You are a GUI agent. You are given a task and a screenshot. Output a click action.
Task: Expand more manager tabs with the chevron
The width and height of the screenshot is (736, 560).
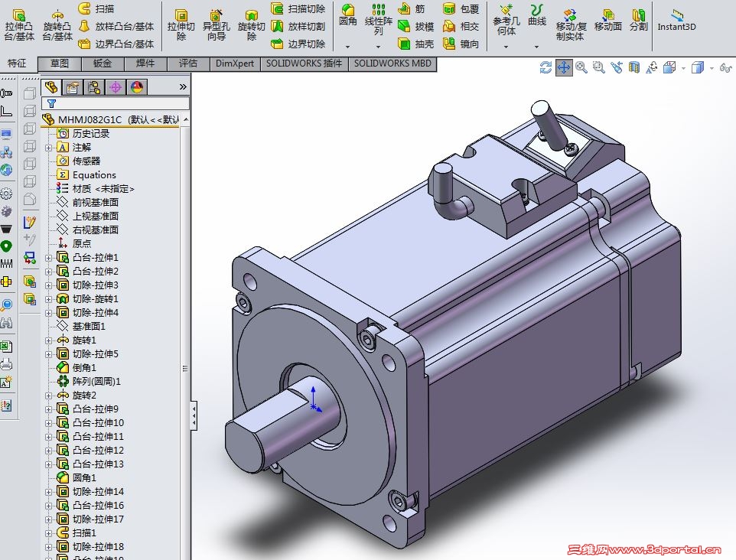point(183,87)
